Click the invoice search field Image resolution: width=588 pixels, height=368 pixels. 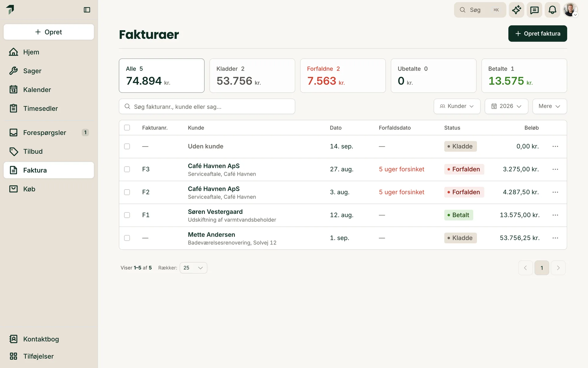pyautogui.click(x=207, y=107)
